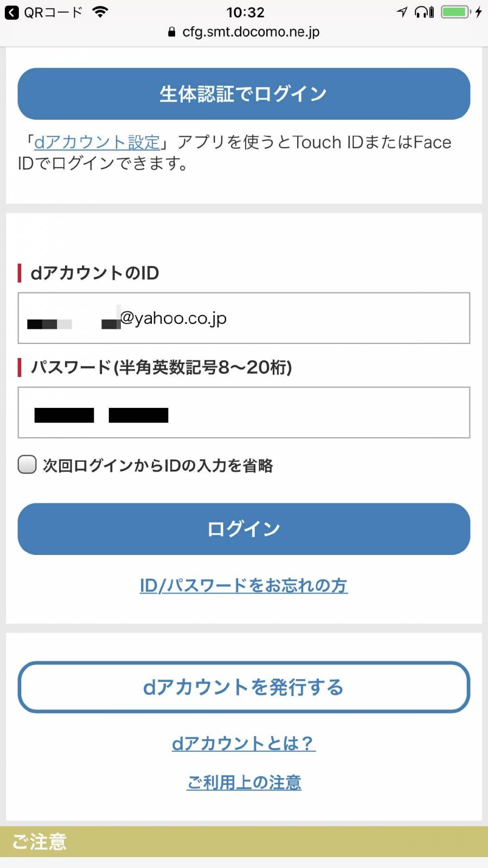Tap the dアカウントを発行する button
This screenshot has height=868, width=488.
(x=244, y=687)
